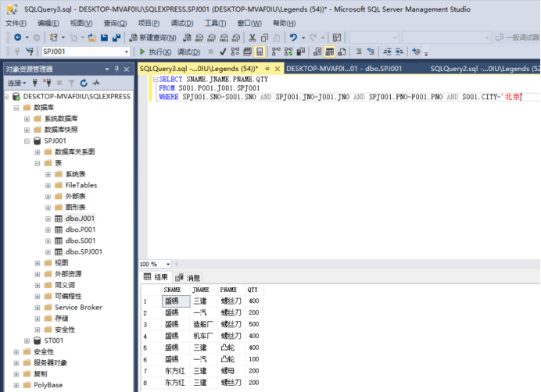Click the QTY cell with value 500
This screenshot has height=392, width=541.
[x=254, y=324]
